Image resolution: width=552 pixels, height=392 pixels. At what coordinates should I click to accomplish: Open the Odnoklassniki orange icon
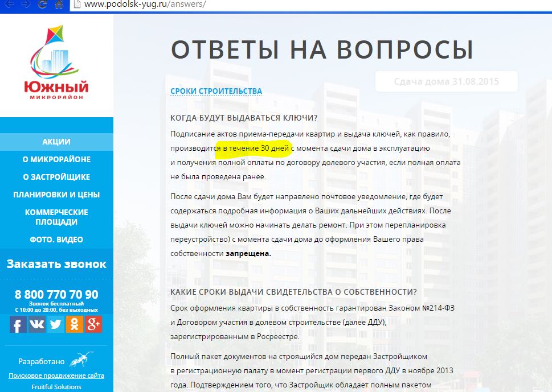coord(75,324)
